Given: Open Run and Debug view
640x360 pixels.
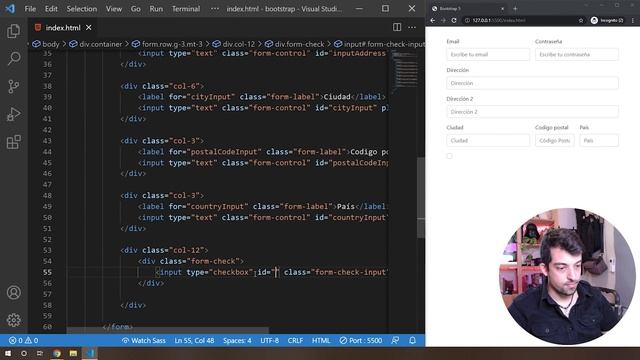Looking at the screenshot, I should point(13,114).
